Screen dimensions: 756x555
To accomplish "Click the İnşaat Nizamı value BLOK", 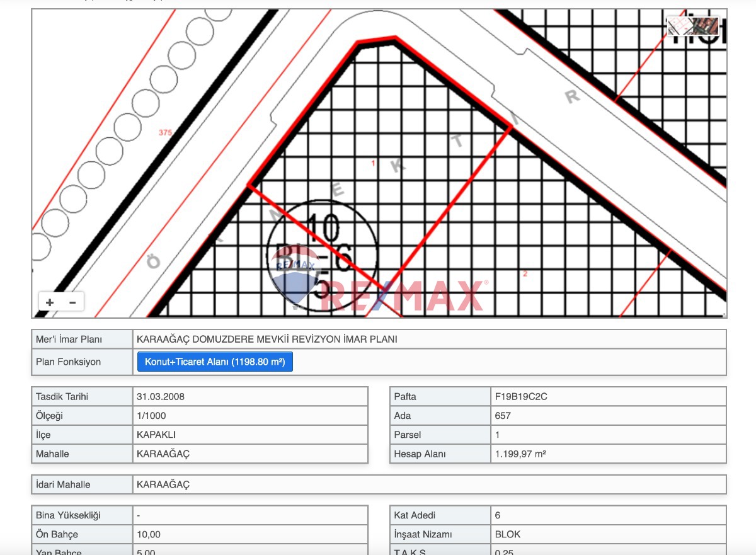I will pos(508,534).
